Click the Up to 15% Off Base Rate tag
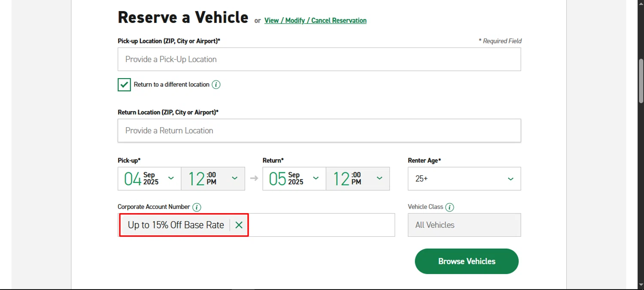The width and height of the screenshot is (644, 290). 176,225
